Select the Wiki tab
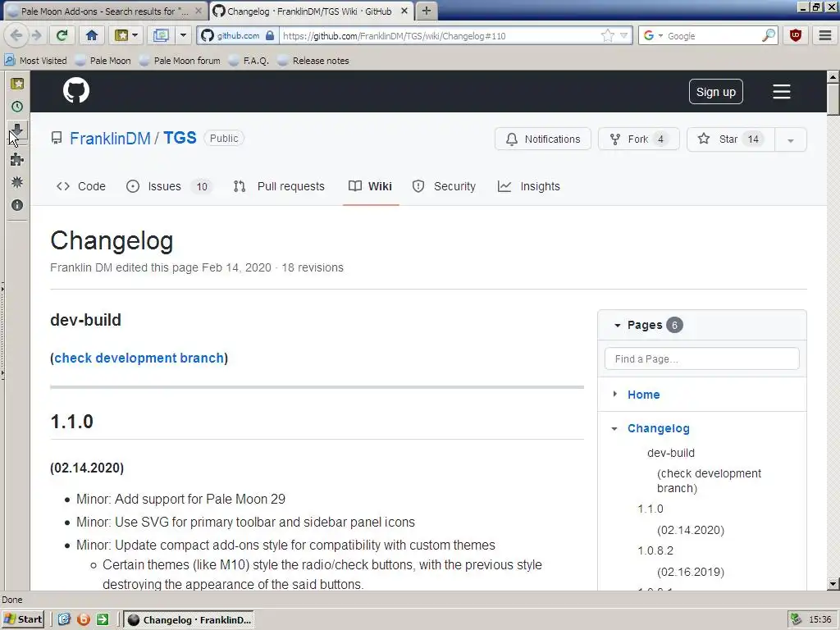The height and width of the screenshot is (630, 840). pos(370,186)
